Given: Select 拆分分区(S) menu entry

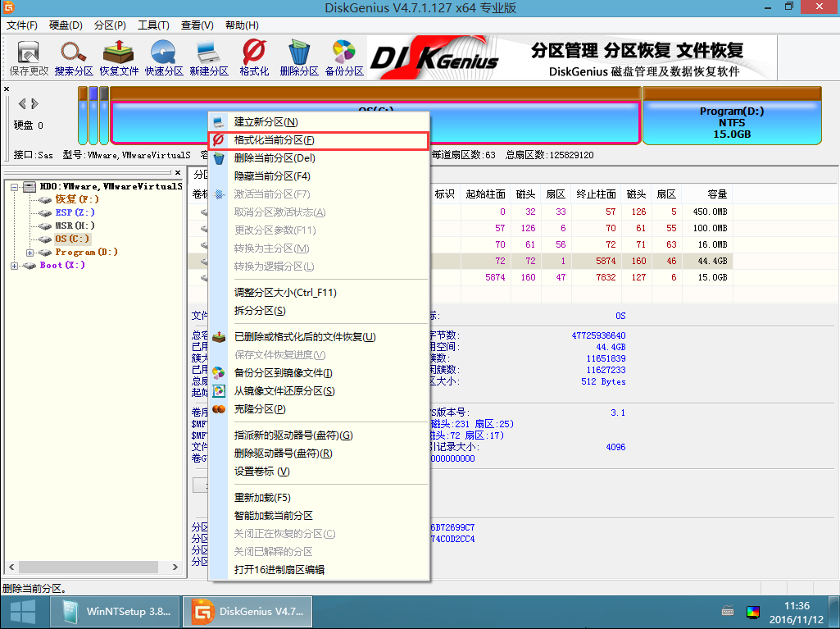Looking at the screenshot, I should pos(320,311).
